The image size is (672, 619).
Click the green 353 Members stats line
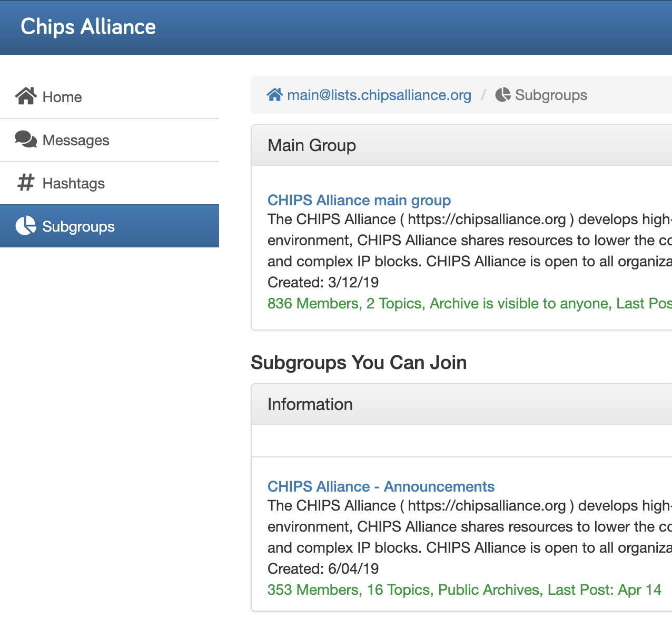tap(464, 590)
